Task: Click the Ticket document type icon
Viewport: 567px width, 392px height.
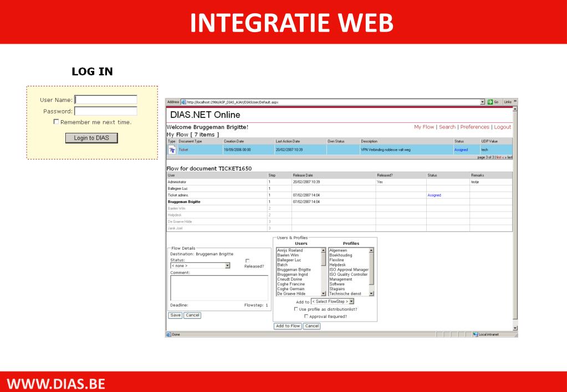Action: [172, 150]
